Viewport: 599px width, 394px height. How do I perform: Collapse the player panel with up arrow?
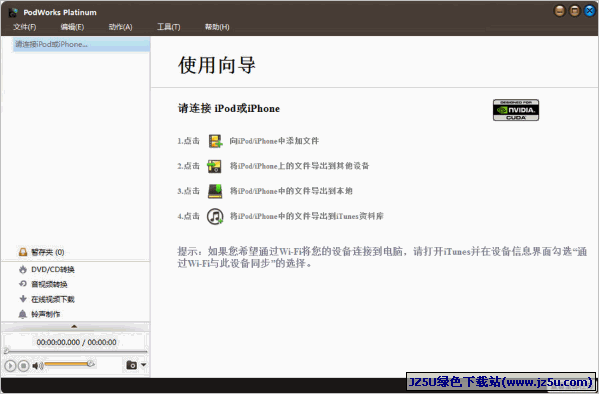click(74, 326)
